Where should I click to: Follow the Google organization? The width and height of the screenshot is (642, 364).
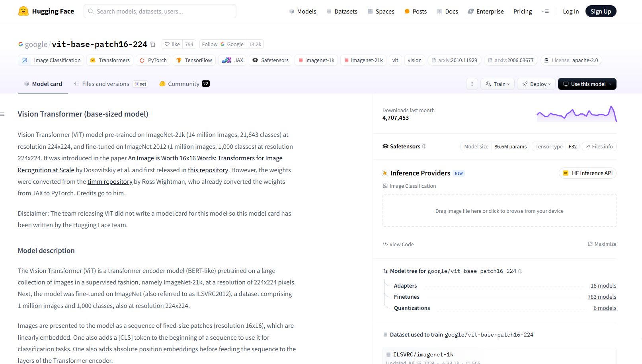222,44
